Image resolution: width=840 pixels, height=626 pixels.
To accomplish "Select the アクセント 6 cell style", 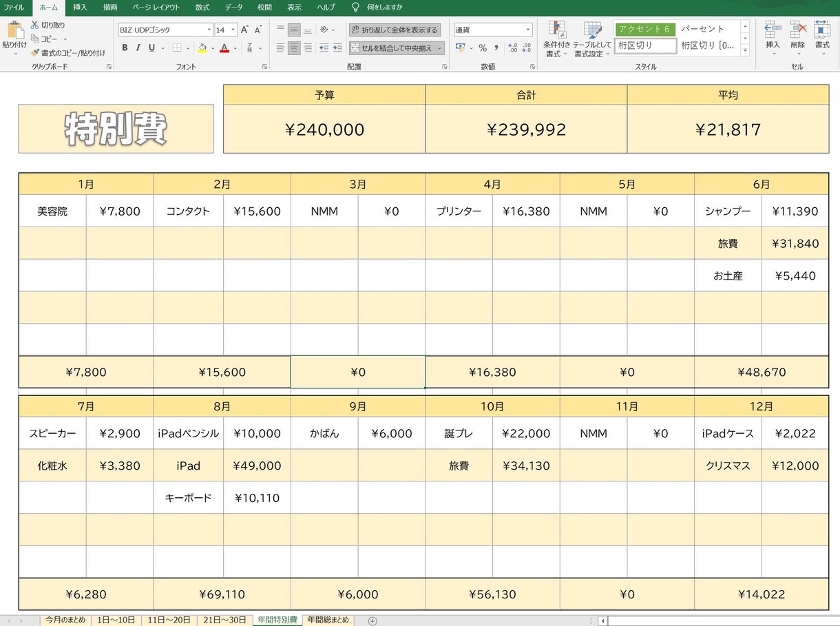I will pyautogui.click(x=645, y=29).
